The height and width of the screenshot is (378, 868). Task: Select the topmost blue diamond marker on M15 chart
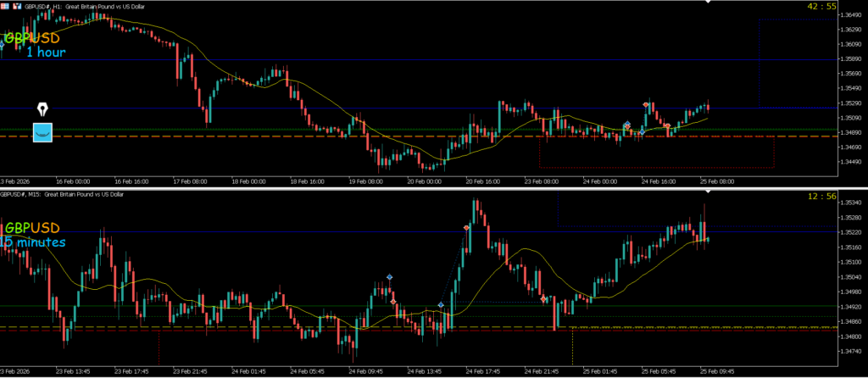390,277
